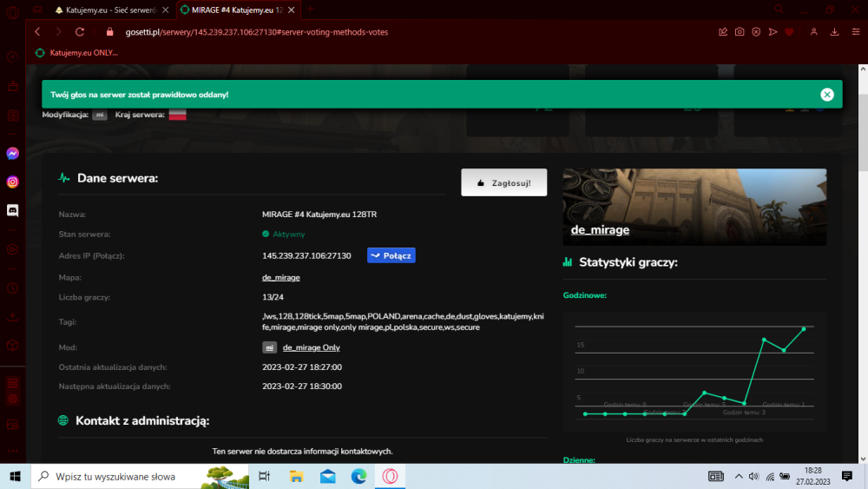Open the de_mirage map thumbnail image
The image size is (868, 489).
(x=694, y=207)
